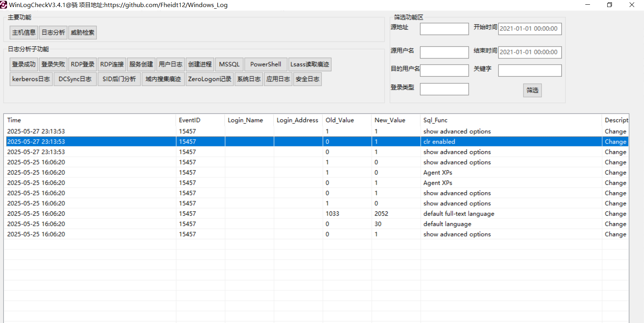Click the 结束时间 date field

click(530, 52)
